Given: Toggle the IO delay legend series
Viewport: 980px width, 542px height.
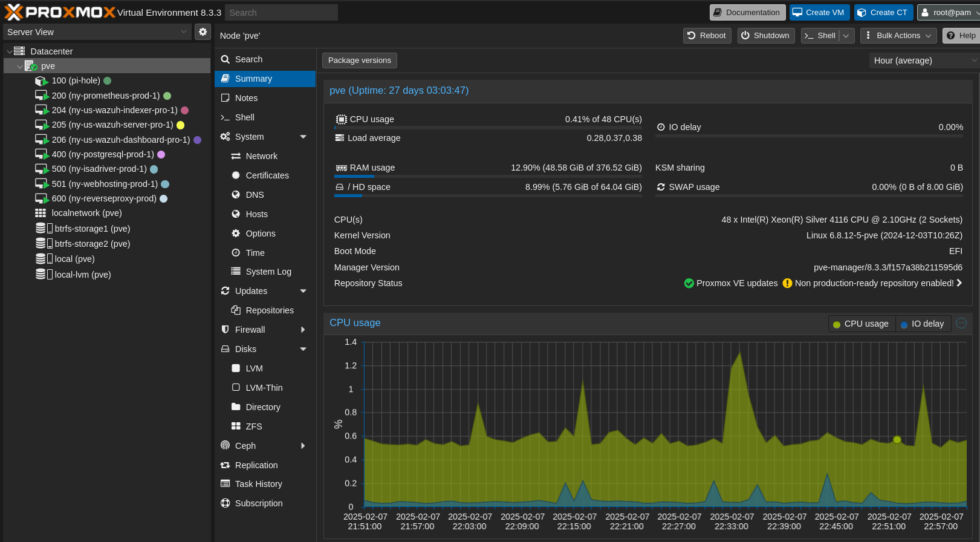Looking at the screenshot, I should [x=923, y=324].
